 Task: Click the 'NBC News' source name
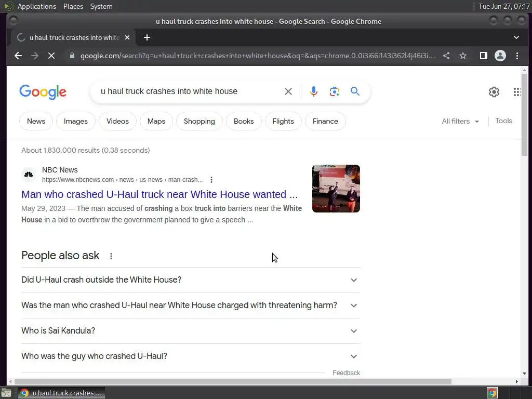click(60, 170)
